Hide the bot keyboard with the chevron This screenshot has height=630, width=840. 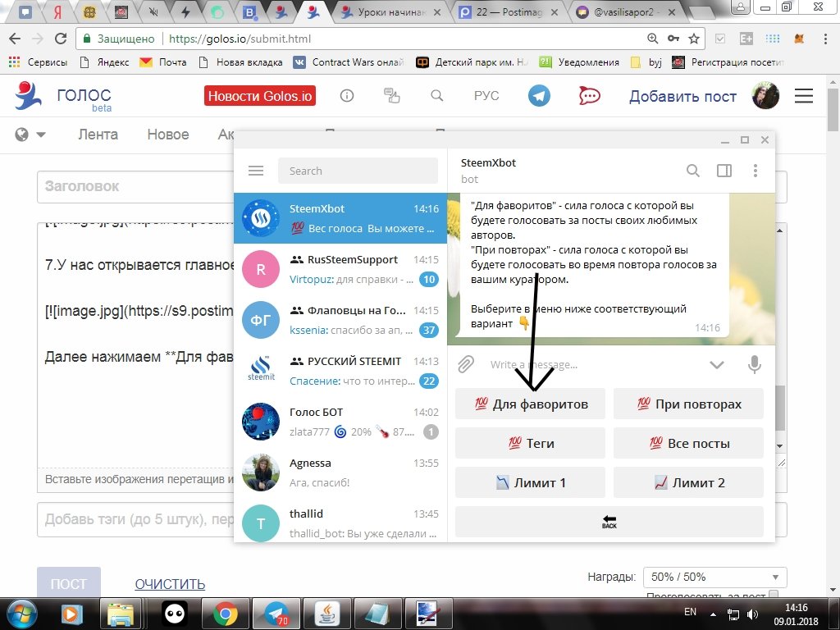pyautogui.click(x=717, y=365)
